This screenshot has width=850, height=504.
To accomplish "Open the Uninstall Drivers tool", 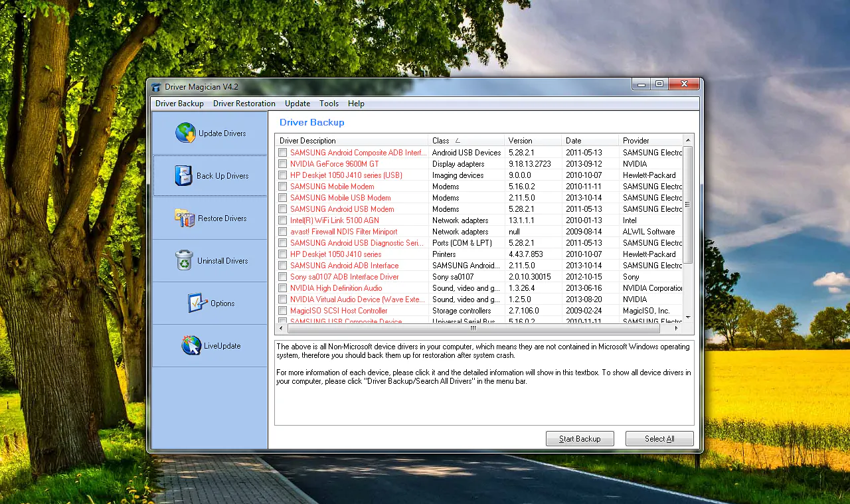I will click(210, 260).
